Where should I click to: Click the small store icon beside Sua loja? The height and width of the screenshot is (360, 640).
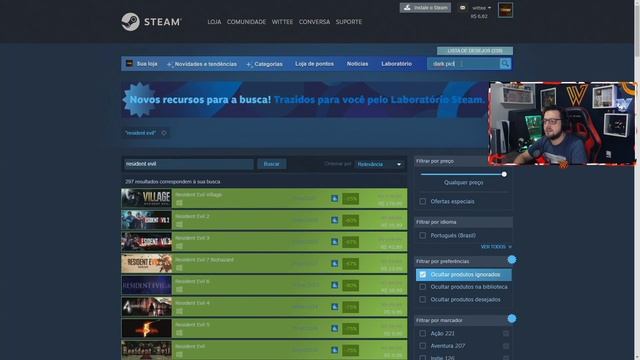(x=129, y=64)
